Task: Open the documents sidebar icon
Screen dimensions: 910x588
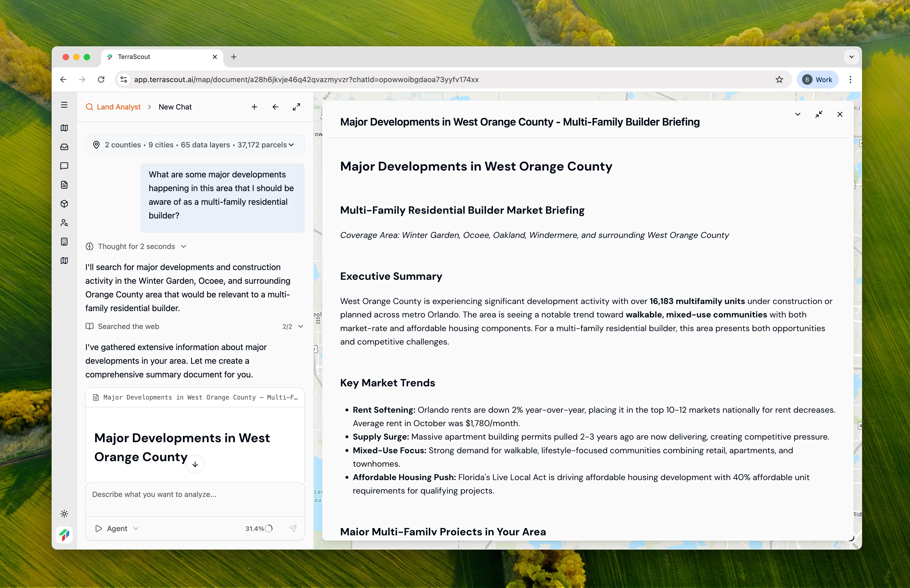Action: 64,185
